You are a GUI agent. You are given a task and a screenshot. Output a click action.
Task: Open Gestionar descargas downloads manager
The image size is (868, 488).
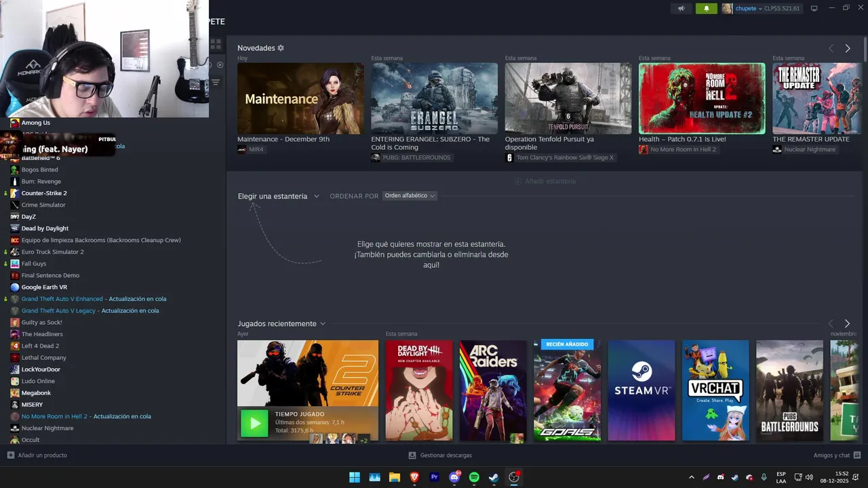(440, 455)
